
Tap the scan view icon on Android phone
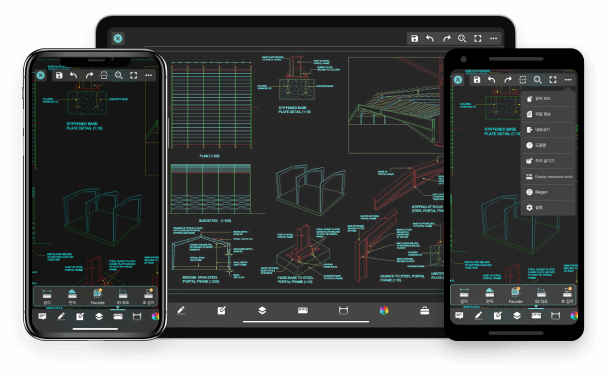click(x=523, y=80)
